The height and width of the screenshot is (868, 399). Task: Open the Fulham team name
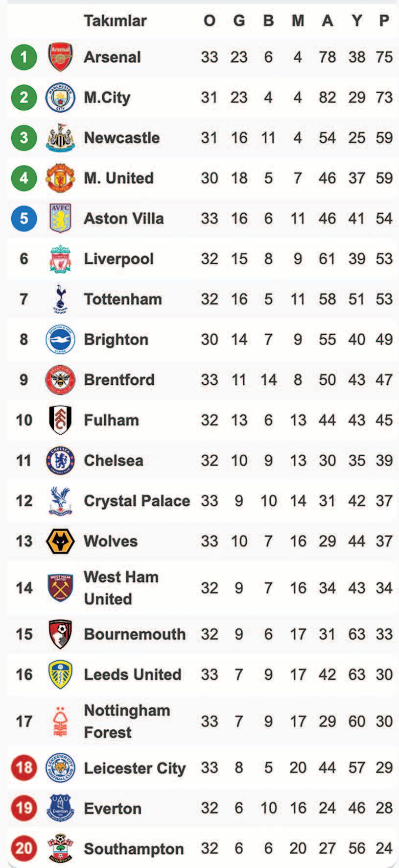point(112,420)
